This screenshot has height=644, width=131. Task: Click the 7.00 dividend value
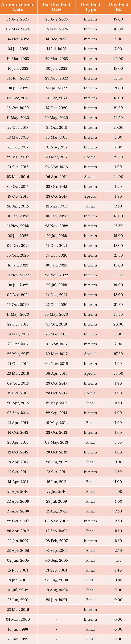pyautogui.click(x=118, y=49)
